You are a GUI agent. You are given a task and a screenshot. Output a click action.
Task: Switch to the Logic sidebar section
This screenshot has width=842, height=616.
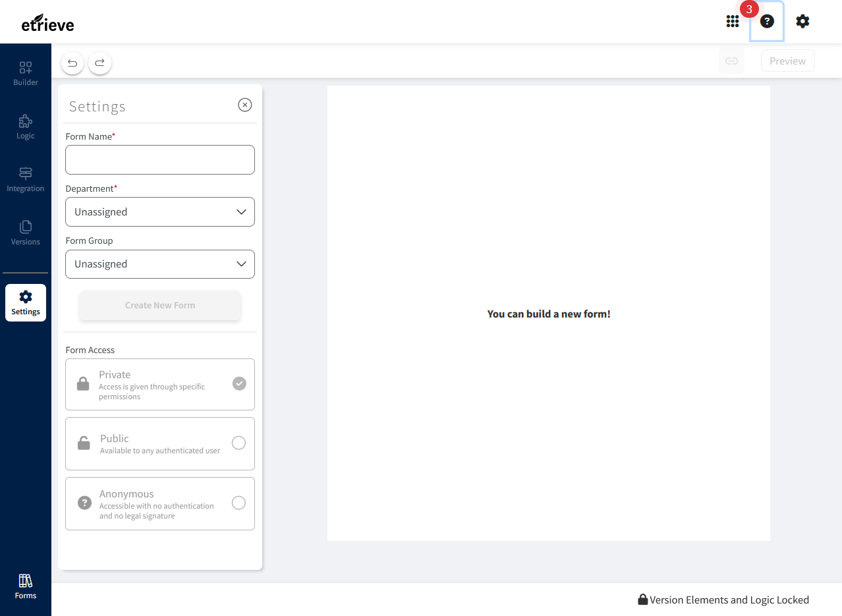coord(25,126)
